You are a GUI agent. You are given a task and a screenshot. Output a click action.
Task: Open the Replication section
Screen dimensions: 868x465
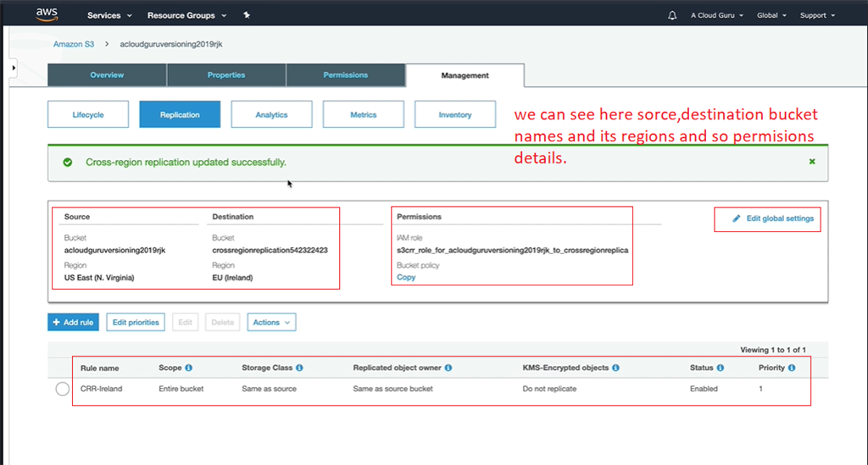[x=180, y=114]
